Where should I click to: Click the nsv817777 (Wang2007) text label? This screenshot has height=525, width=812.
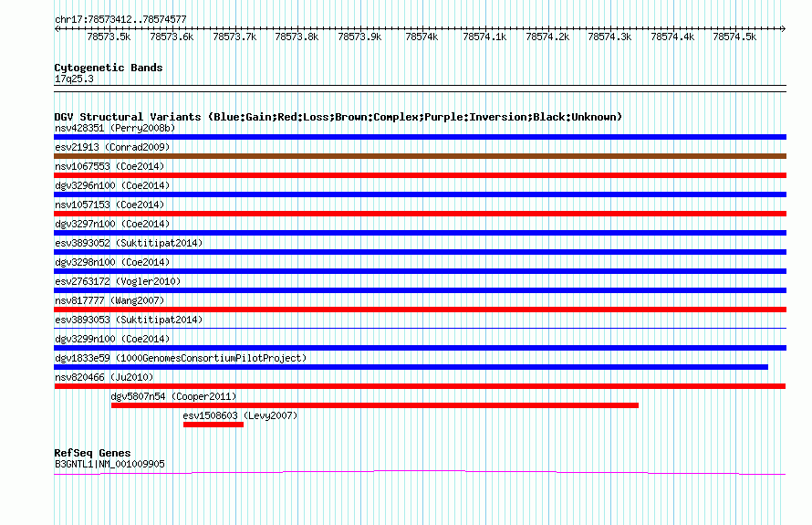[x=109, y=300]
